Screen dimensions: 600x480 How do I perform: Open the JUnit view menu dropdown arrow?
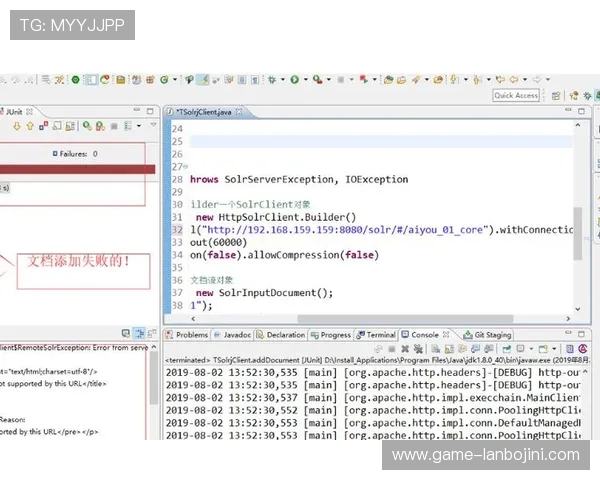[x=152, y=126]
